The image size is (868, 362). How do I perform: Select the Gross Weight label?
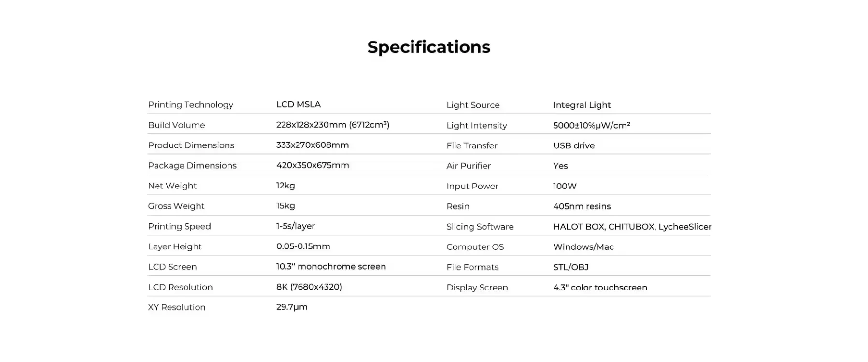[x=176, y=206]
